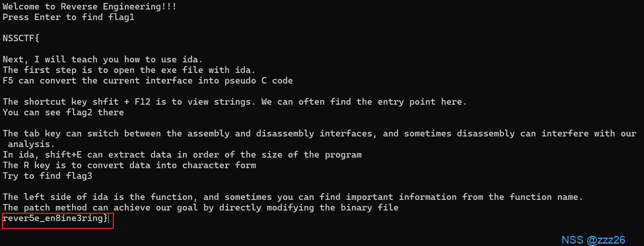Click the 'patch method can achieve our goal' line
The width and height of the screenshot is (644, 246).
coord(200,207)
